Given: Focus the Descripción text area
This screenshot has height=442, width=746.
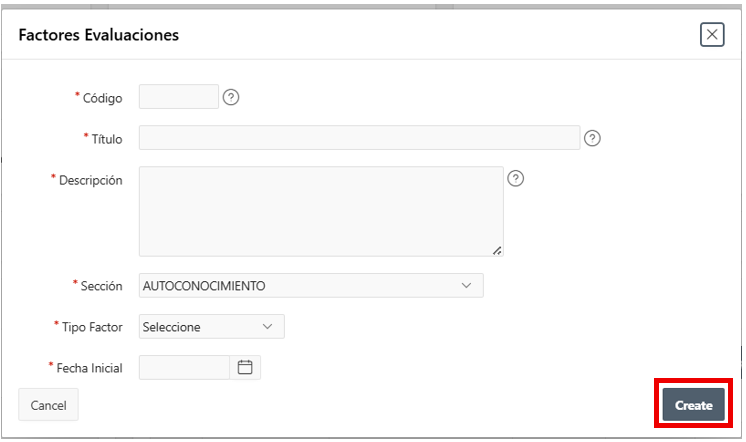Looking at the screenshot, I should coord(320,211).
